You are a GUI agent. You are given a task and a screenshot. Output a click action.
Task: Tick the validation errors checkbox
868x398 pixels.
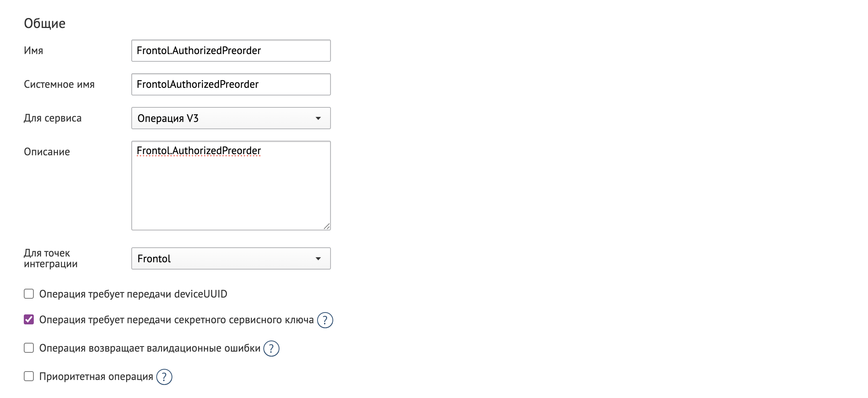pos(29,348)
